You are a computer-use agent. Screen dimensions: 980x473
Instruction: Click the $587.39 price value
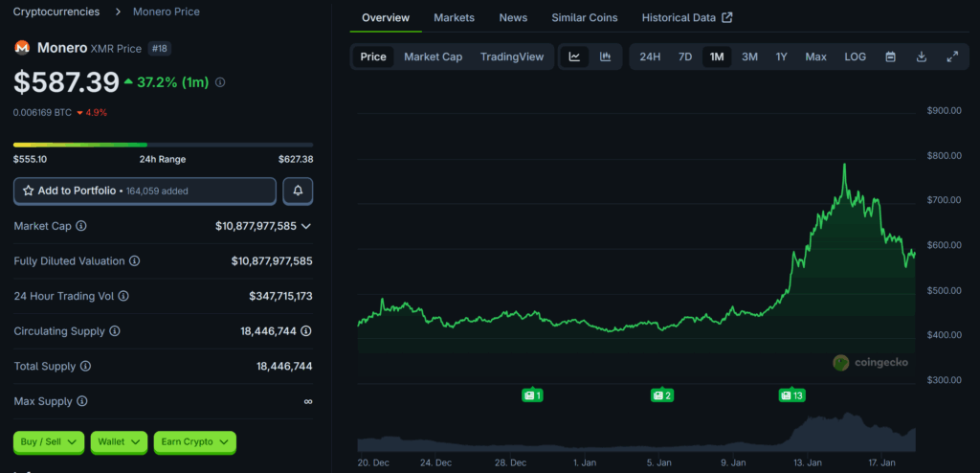(x=66, y=82)
